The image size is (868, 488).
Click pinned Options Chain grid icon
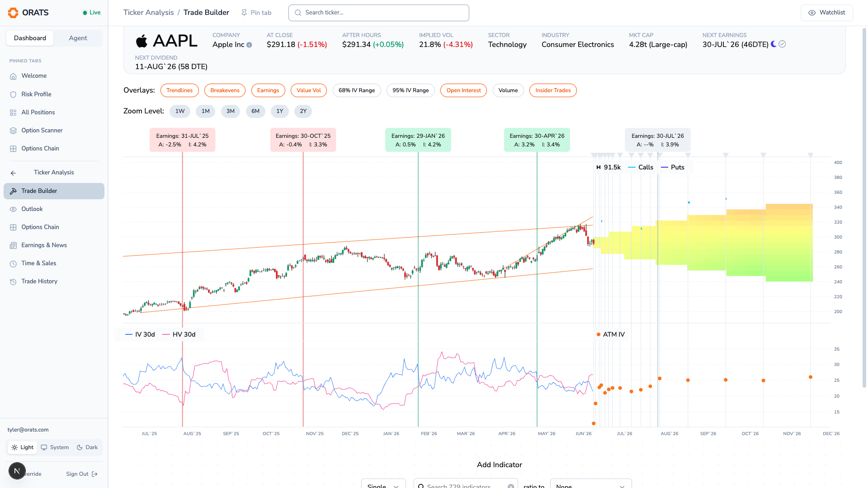coord(13,149)
